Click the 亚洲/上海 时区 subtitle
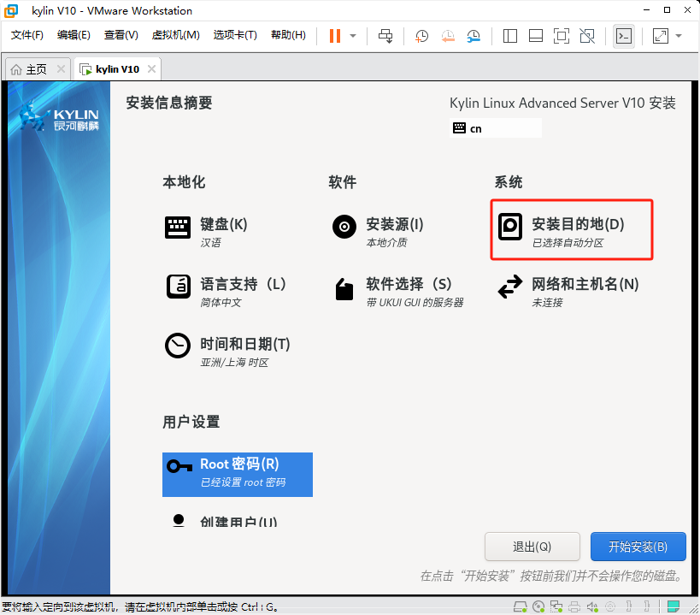This screenshot has height=615, width=700. coord(234,363)
